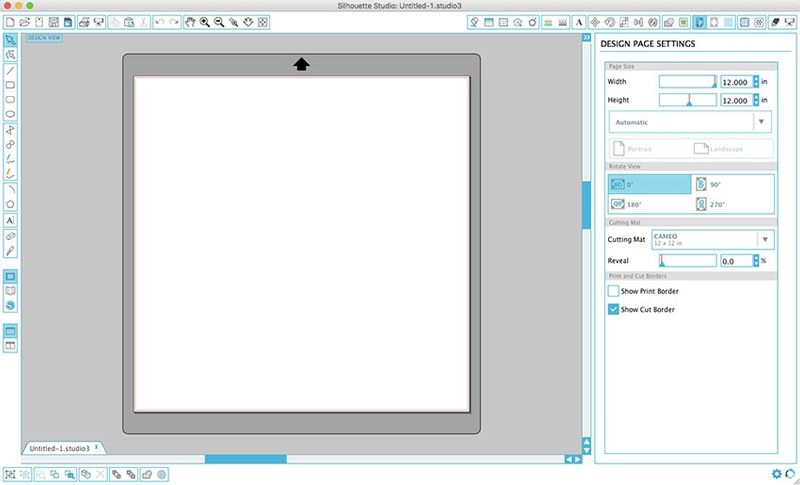Click the DESIGN VIEW label button
The height and width of the screenshot is (485, 800).
point(44,38)
